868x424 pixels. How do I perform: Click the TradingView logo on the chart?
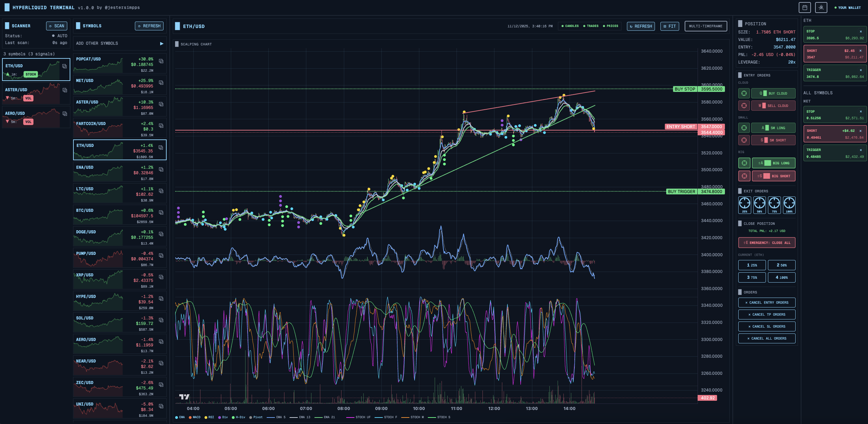[x=184, y=397]
